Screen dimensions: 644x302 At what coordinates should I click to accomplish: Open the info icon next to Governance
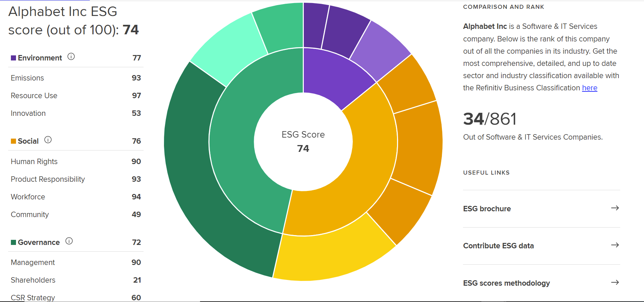(x=69, y=241)
